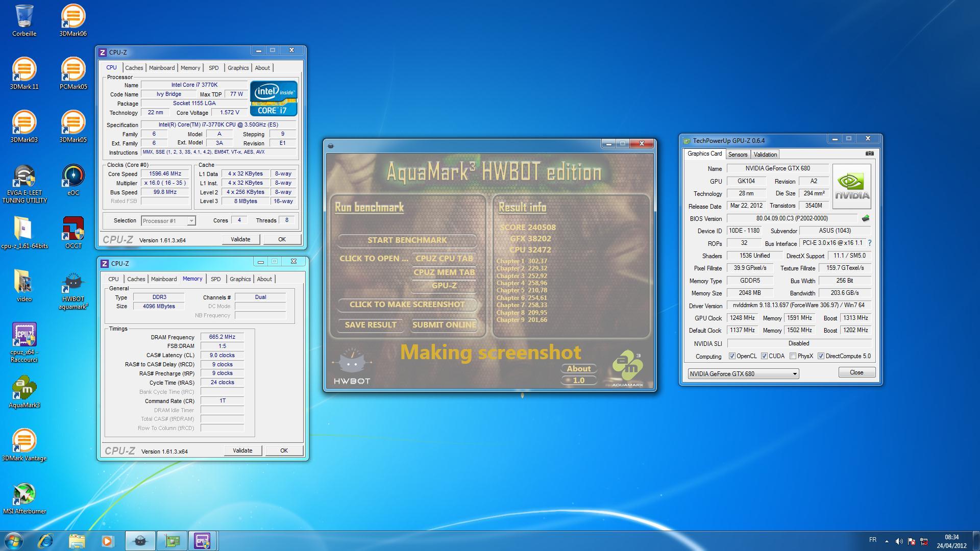
Task: Open SPD tab in bottom CPU-Z window
Action: click(215, 279)
